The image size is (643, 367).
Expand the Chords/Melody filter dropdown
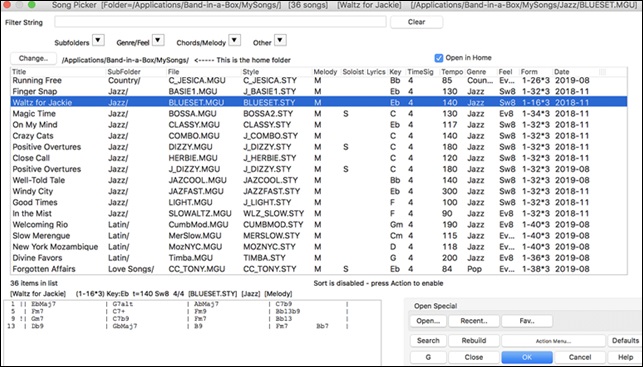(235, 40)
